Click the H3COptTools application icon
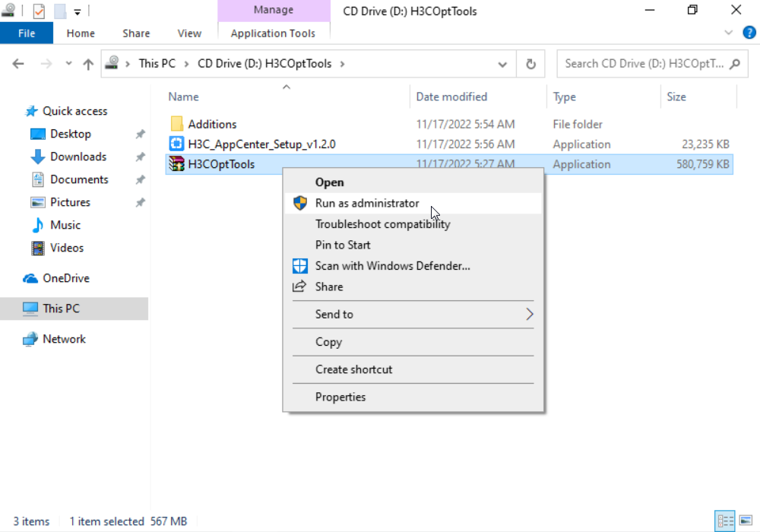This screenshot has height=532, width=760. (176, 163)
